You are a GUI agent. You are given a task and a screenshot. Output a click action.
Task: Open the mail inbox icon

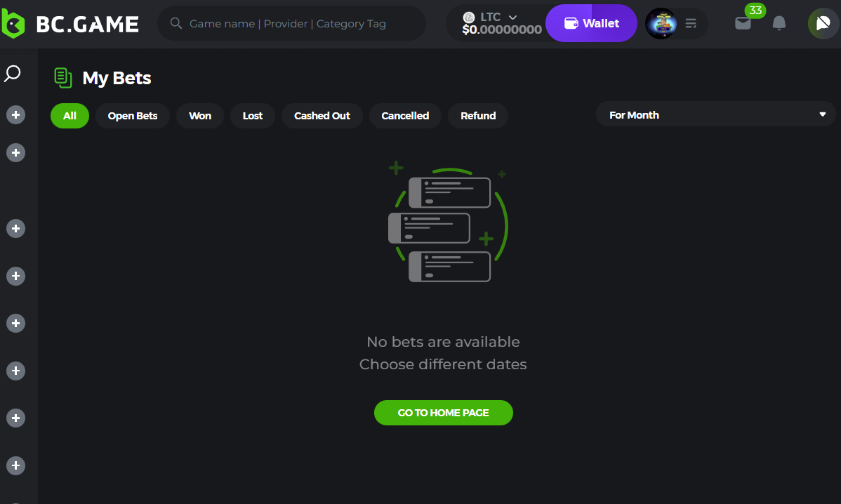tap(743, 23)
